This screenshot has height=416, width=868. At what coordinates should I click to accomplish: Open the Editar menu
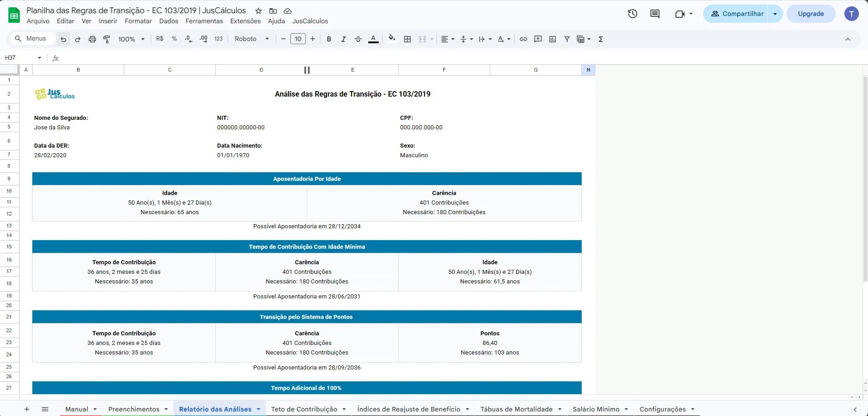click(x=66, y=21)
